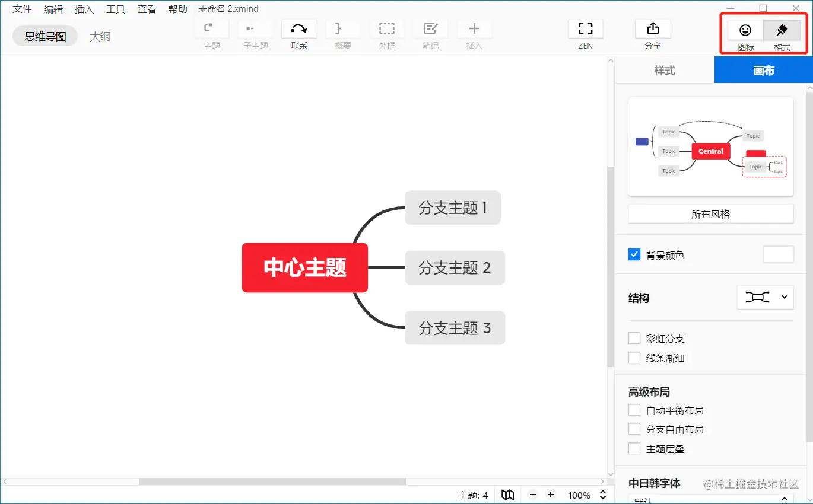Click the canvas horizontal scrollbar thumb
The image size is (813, 504).
(272, 481)
